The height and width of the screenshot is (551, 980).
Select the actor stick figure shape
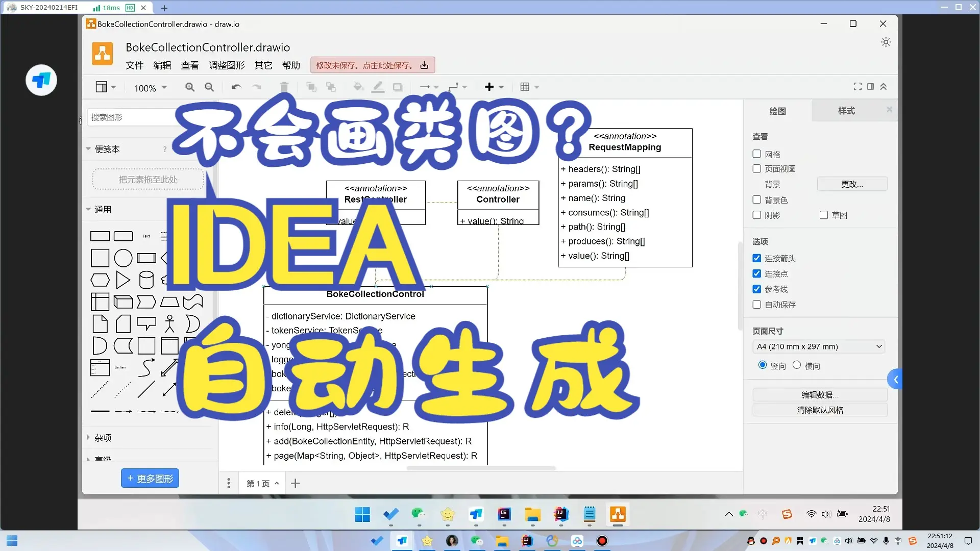click(x=170, y=324)
